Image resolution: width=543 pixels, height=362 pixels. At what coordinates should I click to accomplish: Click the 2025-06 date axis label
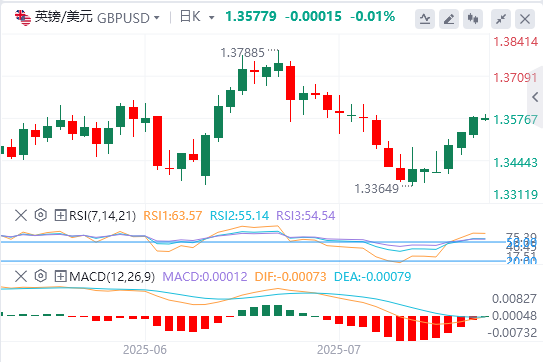pos(145,350)
